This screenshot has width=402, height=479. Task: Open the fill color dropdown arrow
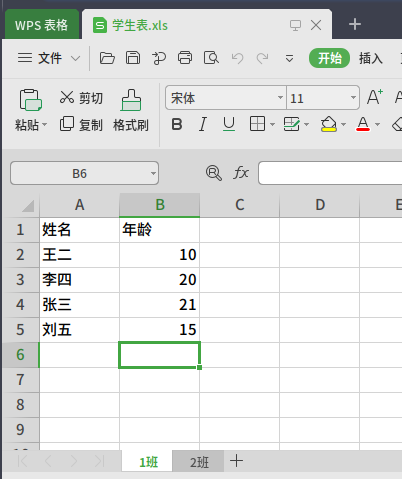click(343, 125)
